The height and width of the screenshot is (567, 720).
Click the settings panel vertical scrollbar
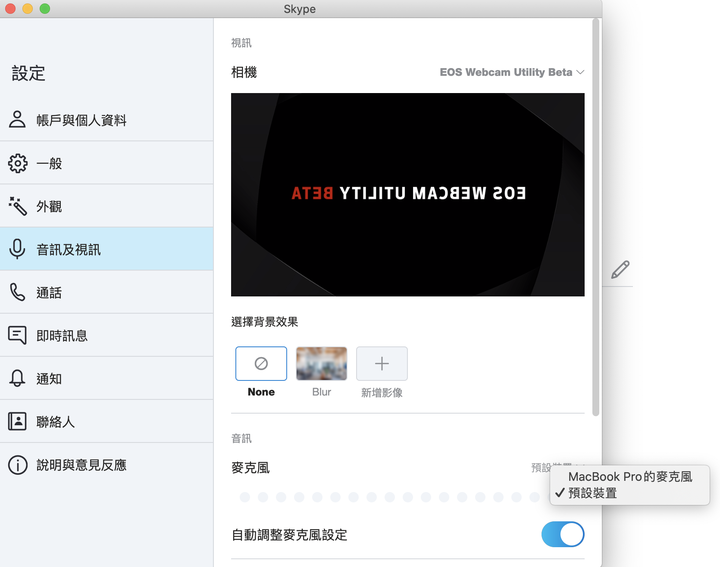(x=596, y=218)
